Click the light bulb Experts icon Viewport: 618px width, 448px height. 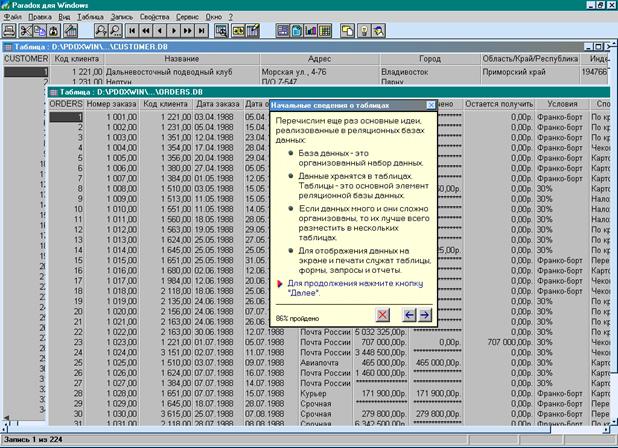[x=365, y=30]
